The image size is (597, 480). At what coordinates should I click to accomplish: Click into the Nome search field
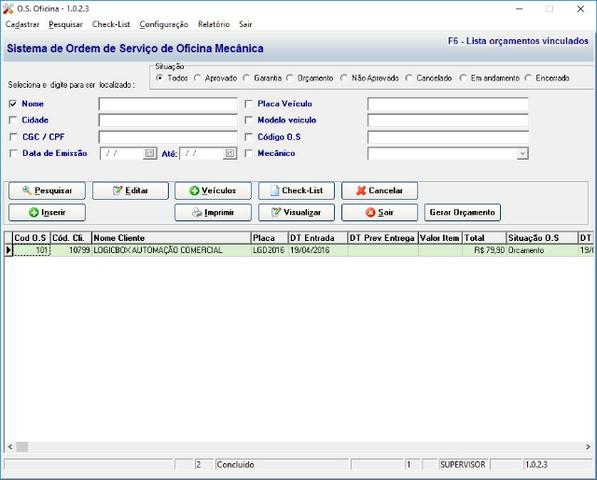(x=168, y=104)
